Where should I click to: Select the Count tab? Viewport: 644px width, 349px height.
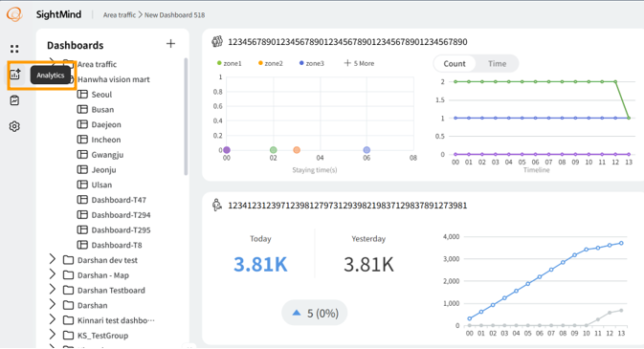[455, 64]
